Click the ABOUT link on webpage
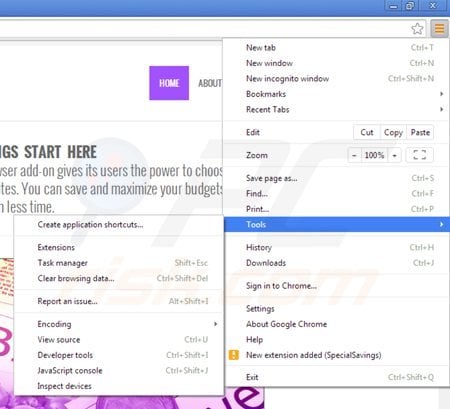 point(210,83)
